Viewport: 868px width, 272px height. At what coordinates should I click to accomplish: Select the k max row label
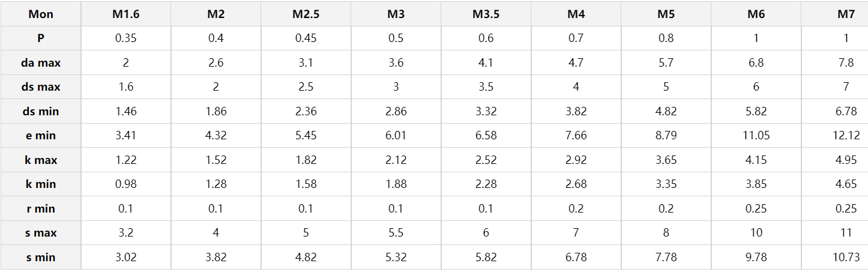41,160
